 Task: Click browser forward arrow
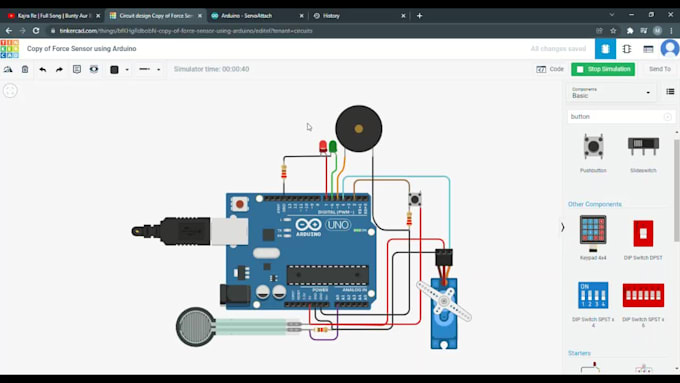(22, 31)
